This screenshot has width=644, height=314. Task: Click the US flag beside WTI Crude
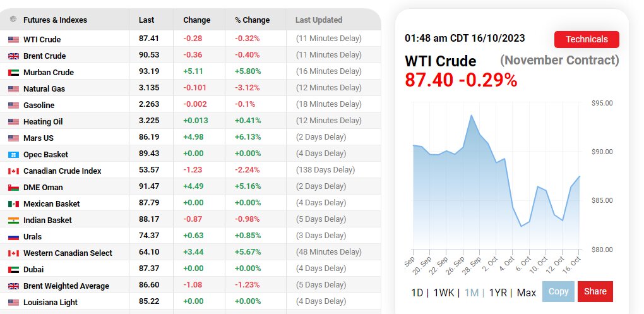pos(13,40)
